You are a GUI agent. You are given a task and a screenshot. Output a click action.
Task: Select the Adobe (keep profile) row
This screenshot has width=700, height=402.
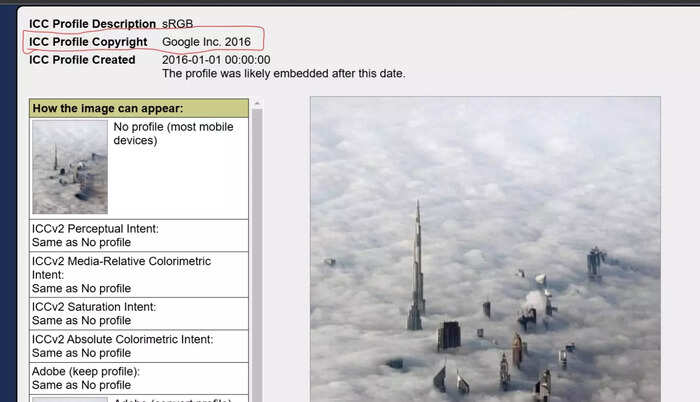tap(139, 378)
